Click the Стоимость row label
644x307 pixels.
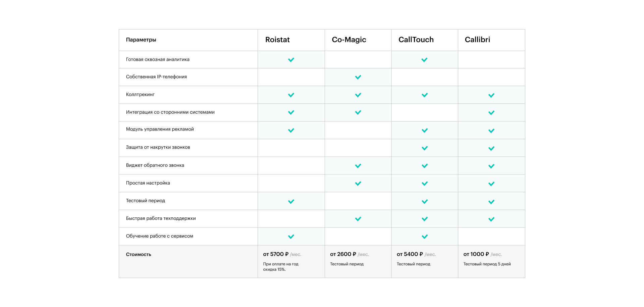[x=139, y=254]
